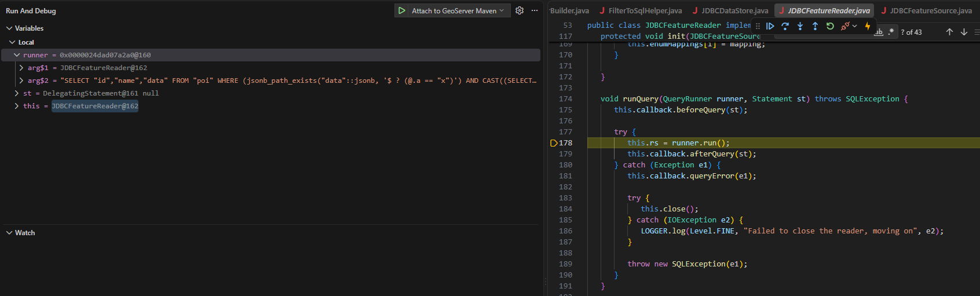Click runner.run() on highlighted line 178
980x296 pixels.
coord(700,143)
